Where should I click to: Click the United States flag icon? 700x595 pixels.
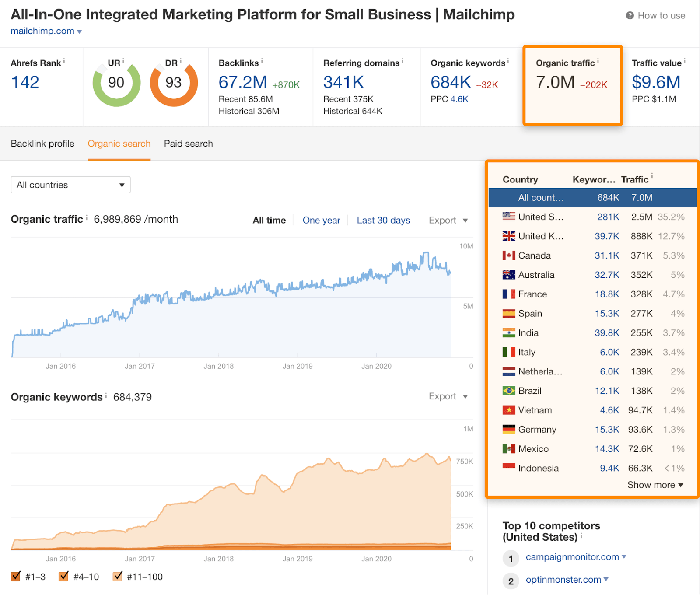508,217
